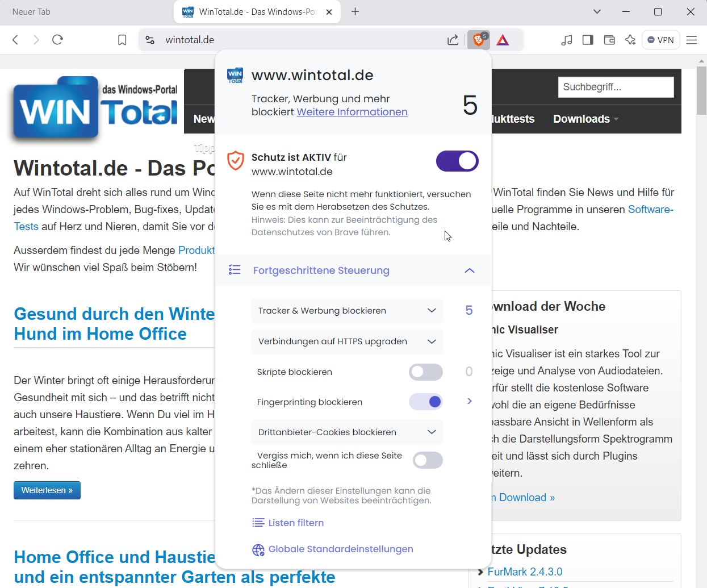Toggle the sidebar panel icon
This screenshot has width=707, height=588.
point(588,40)
